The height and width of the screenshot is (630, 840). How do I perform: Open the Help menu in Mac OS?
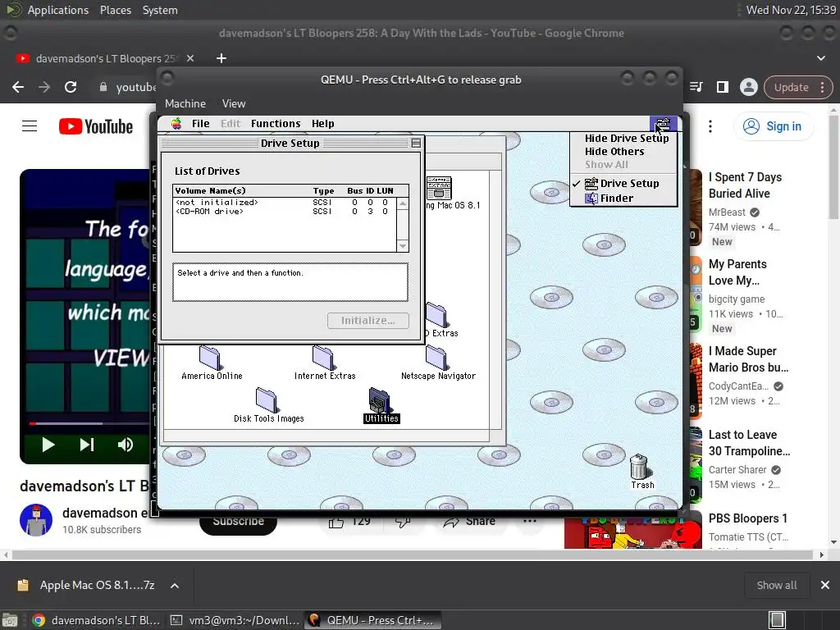322,124
